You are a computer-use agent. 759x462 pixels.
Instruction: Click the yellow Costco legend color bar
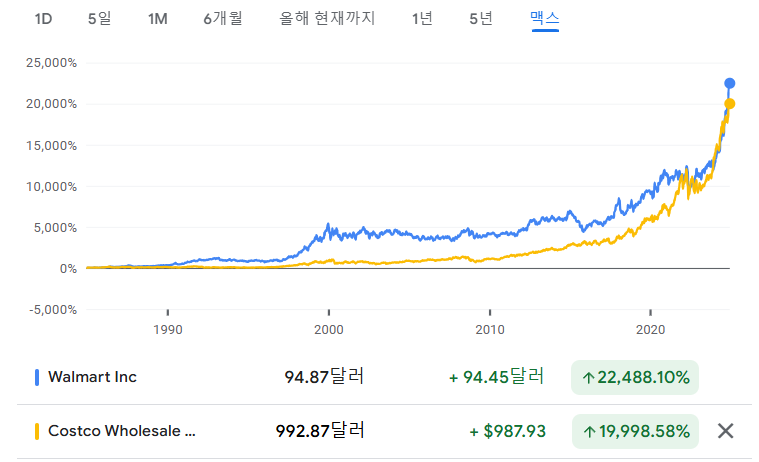pos(37,431)
